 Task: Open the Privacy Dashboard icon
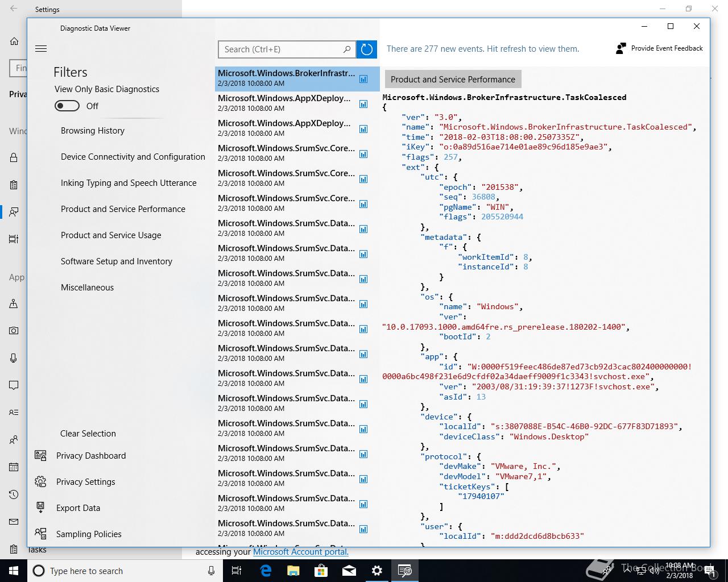[x=40, y=456]
